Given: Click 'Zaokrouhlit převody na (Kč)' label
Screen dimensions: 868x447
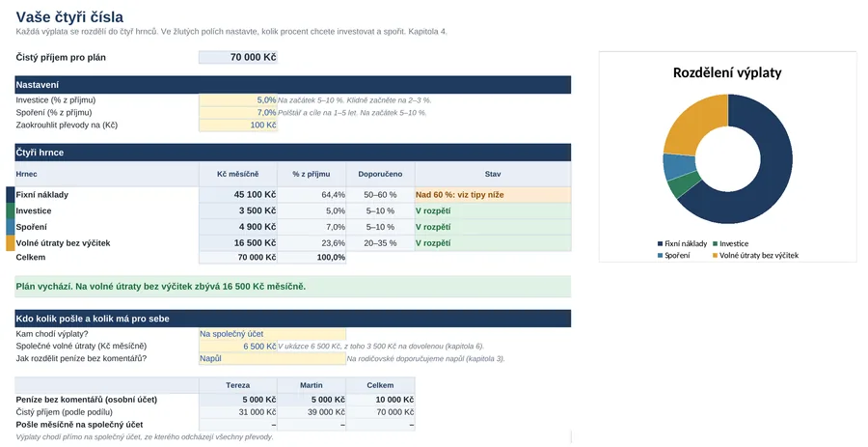Looking at the screenshot, I should (x=67, y=126).
